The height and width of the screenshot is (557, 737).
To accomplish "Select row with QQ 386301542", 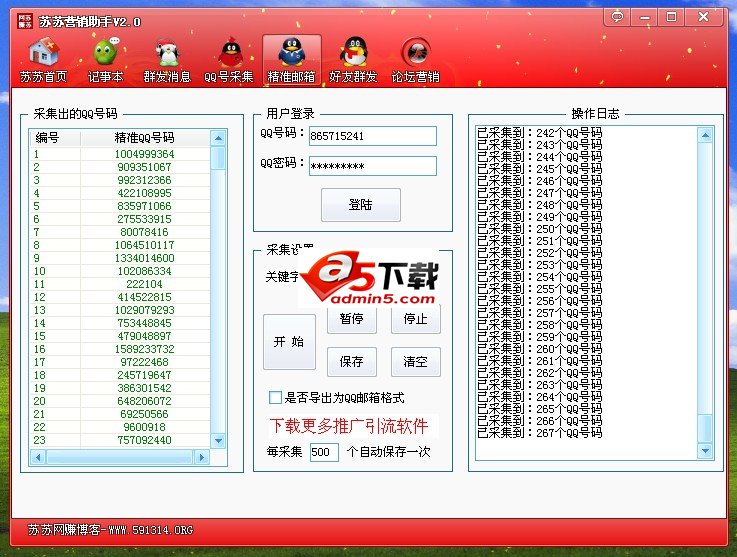I will pos(120,388).
